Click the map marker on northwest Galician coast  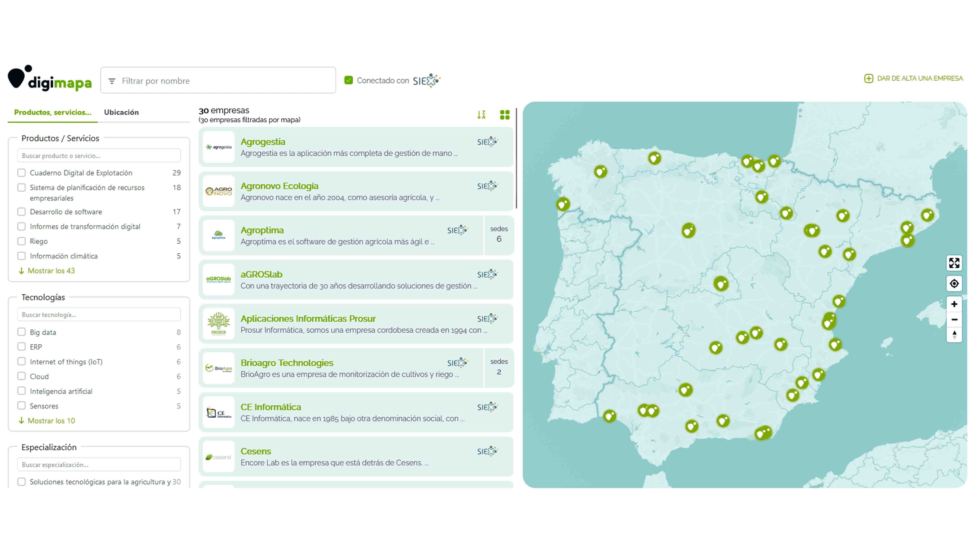click(563, 204)
